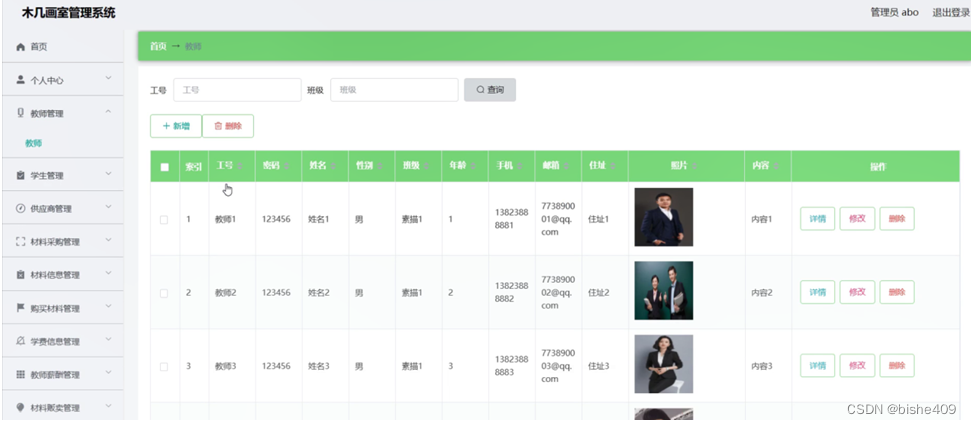
Task: Click the 木几画室管理系统 title
Action: coord(69,13)
